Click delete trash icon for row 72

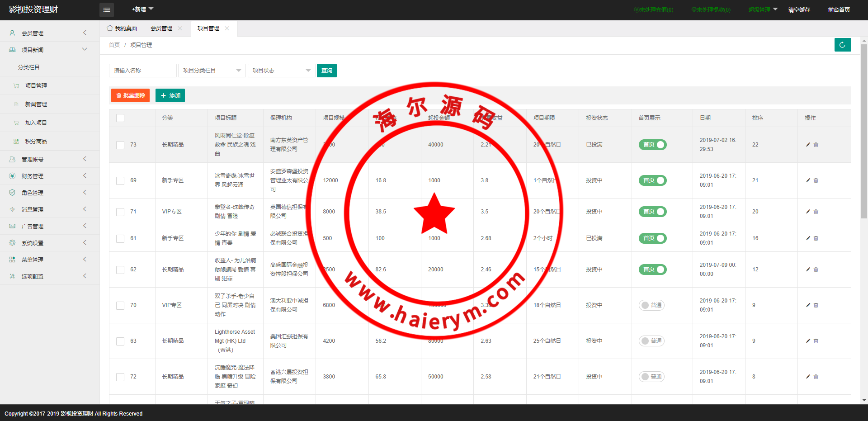click(816, 377)
